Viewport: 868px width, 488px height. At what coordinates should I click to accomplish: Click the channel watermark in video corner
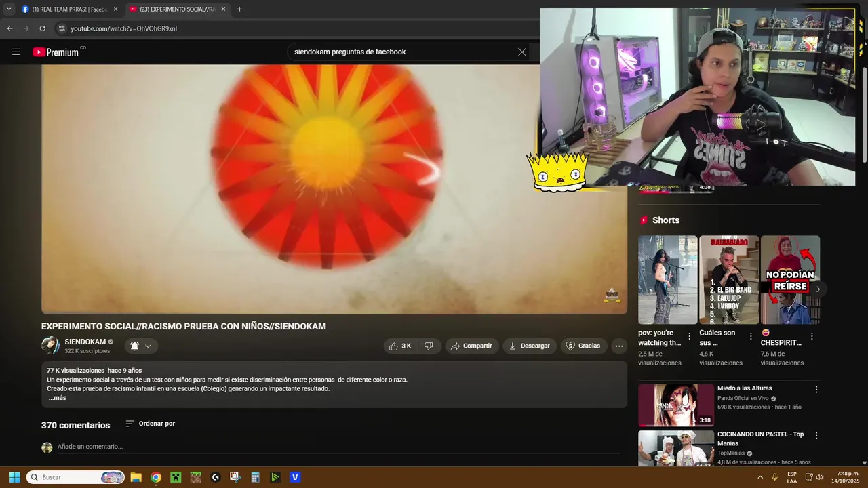(612, 296)
